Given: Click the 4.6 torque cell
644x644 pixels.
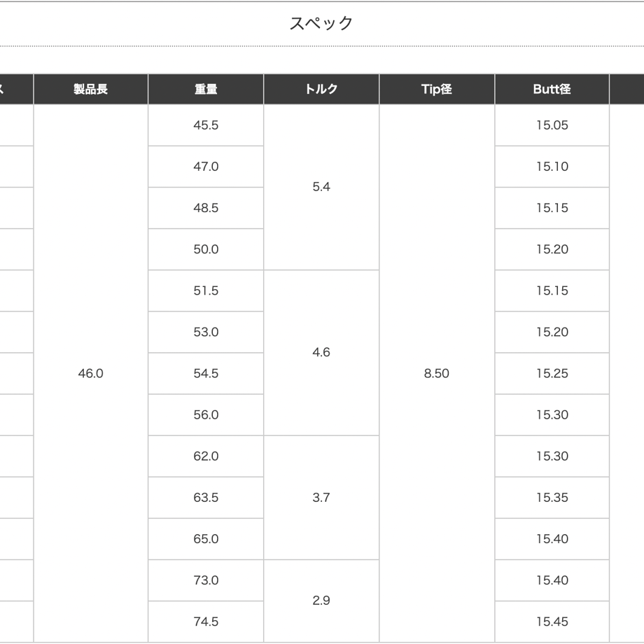Looking at the screenshot, I should pyautogui.click(x=321, y=352).
